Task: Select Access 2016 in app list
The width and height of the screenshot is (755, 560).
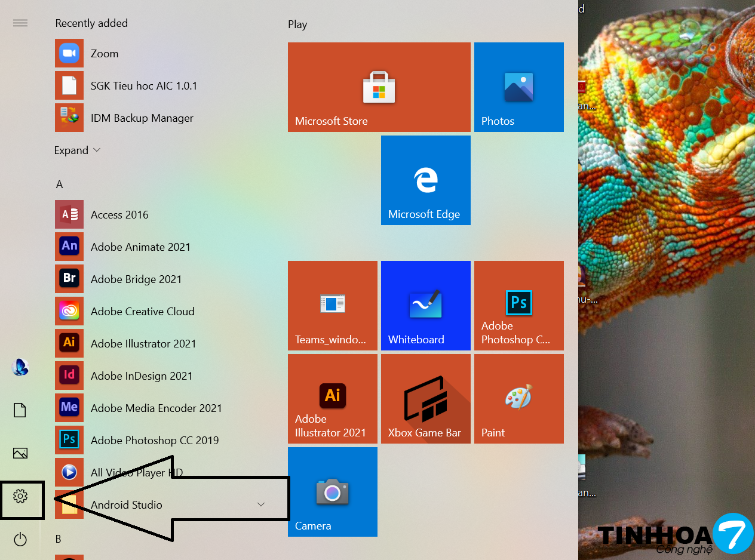Action: point(119,215)
